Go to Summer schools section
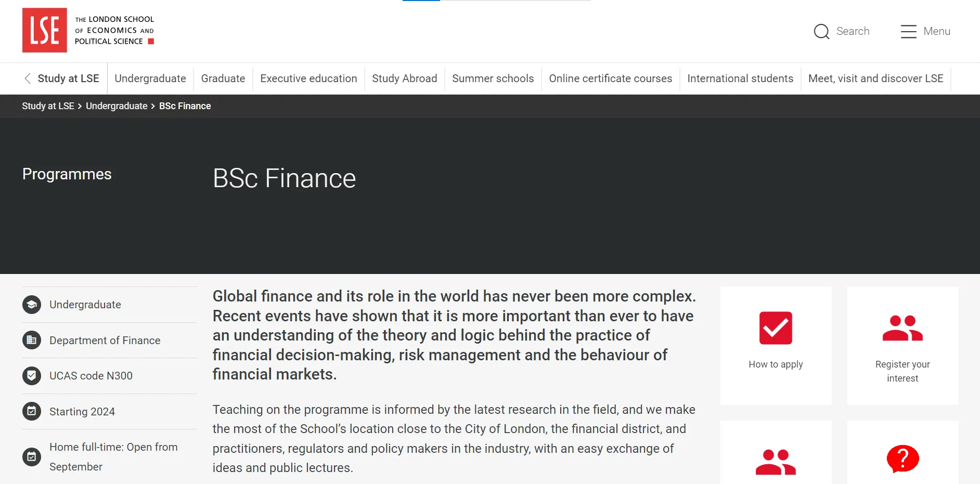980x484 pixels. [493, 79]
